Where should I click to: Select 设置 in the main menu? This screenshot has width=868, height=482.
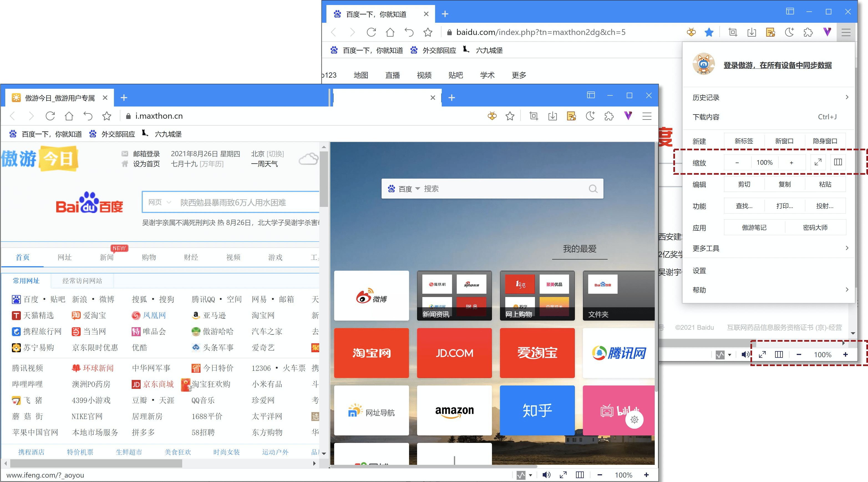[x=768, y=270]
